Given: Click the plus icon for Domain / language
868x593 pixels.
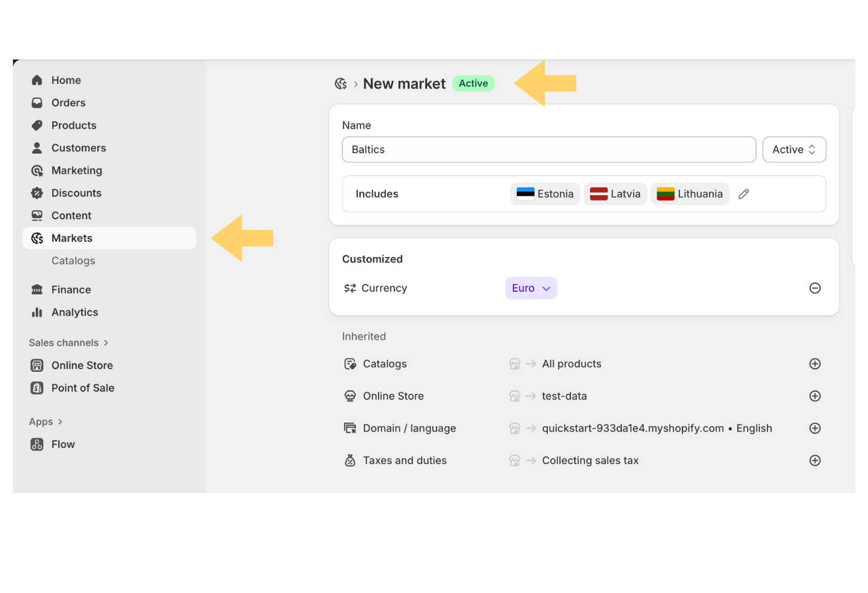Looking at the screenshot, I should [x=815, y=429].
